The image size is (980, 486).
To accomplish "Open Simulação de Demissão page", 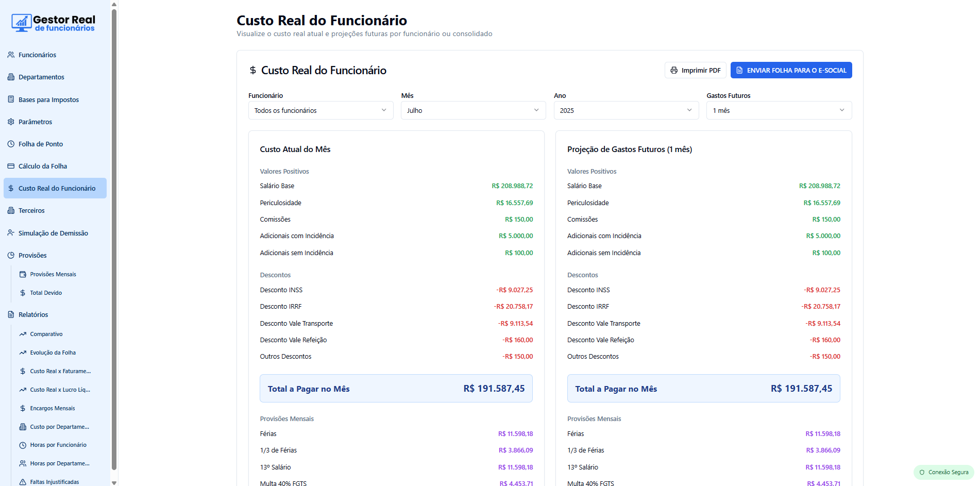I will [55, 233].
